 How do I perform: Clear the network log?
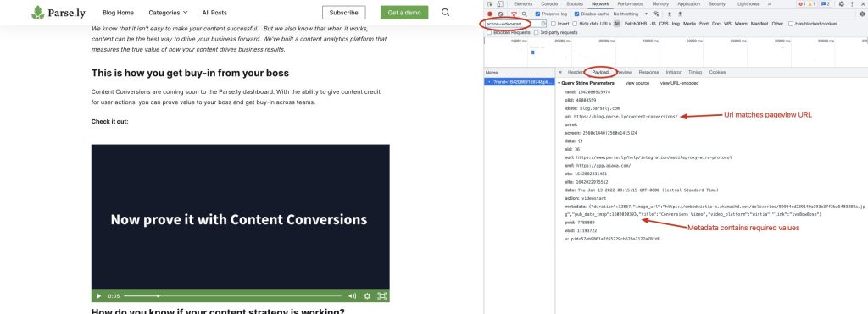(x=500, y=14)
